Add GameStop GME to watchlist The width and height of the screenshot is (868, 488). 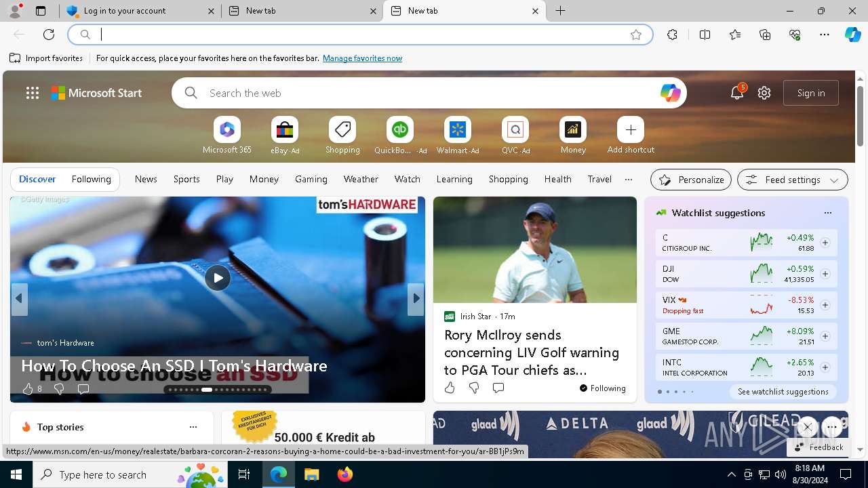pos(825,336)
